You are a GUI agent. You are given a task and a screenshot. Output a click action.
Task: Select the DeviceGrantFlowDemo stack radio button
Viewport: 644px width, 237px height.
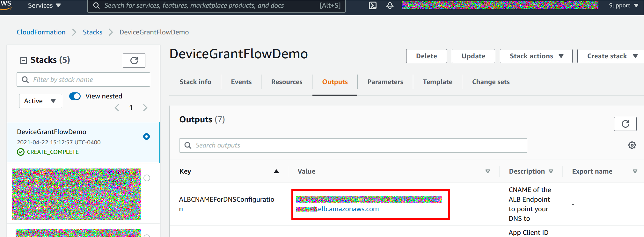pyautogui.click(x=147, y=137)
